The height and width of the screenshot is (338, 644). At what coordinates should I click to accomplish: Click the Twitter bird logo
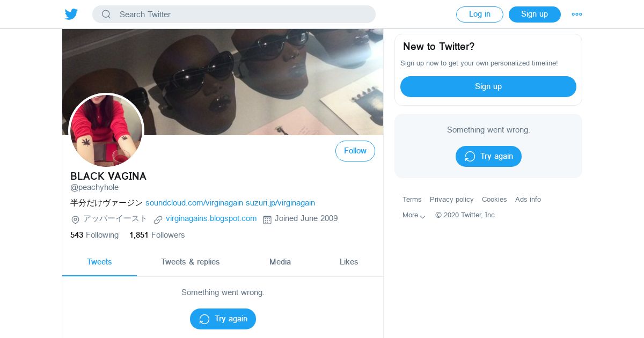coord(71,14)
